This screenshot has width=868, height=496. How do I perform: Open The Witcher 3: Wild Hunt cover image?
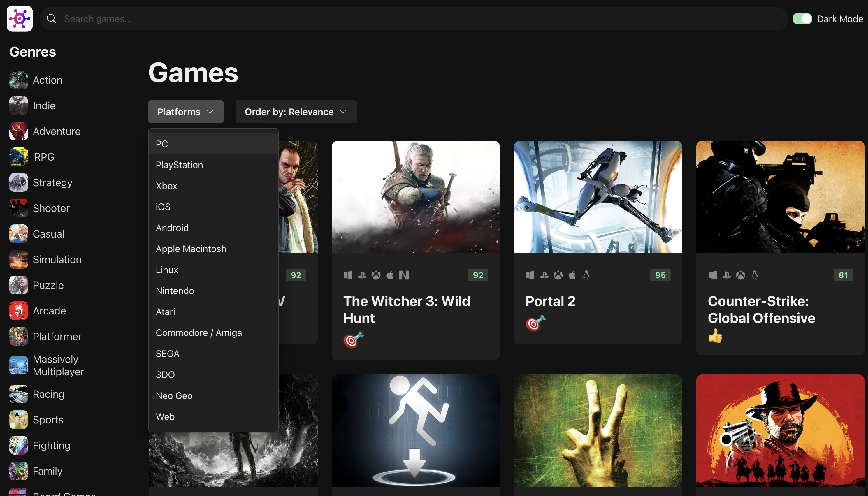416,196
